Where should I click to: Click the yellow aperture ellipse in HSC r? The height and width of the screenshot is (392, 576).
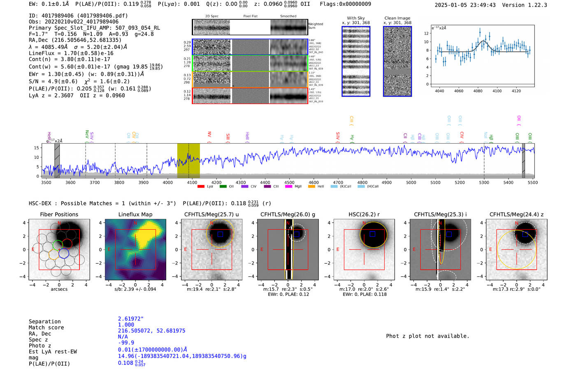374,235
